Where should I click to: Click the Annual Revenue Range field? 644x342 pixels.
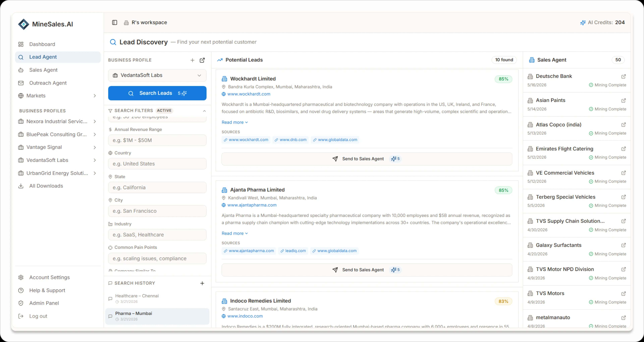[x=157, y=140]
